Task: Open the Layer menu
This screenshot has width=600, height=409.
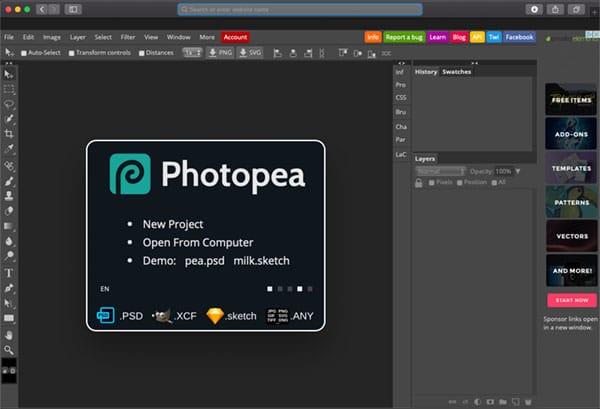Action: (x=77, y=37)
